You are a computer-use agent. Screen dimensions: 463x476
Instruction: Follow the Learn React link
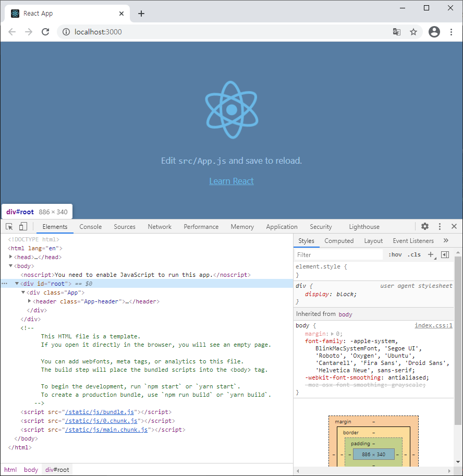click(x=231, y=181)
